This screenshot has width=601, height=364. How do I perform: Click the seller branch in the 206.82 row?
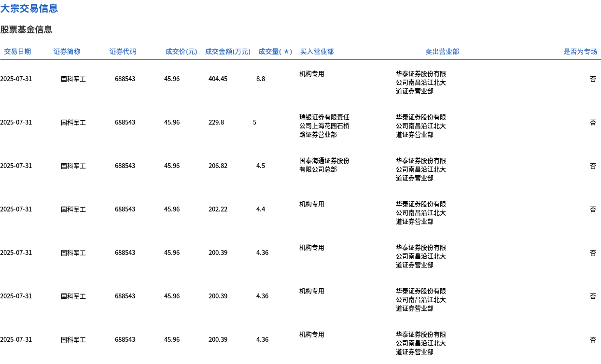(x=421, y=169)
